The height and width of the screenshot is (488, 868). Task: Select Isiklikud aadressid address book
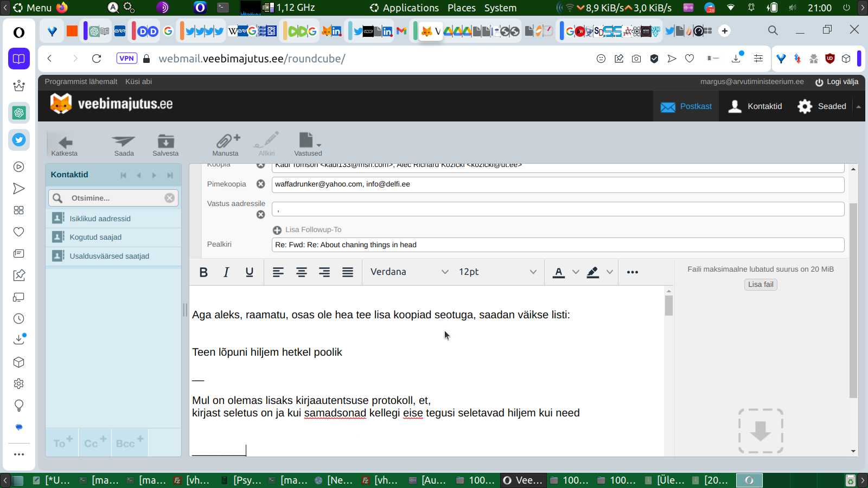point(113,219)
